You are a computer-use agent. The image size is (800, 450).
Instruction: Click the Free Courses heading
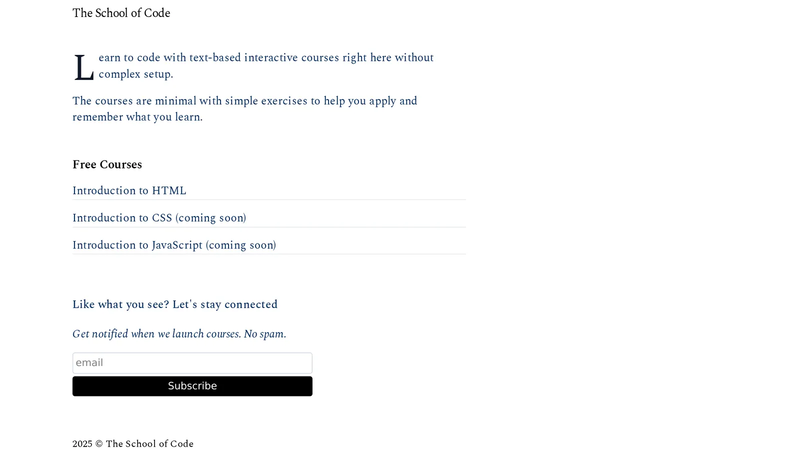click(107, 165)
